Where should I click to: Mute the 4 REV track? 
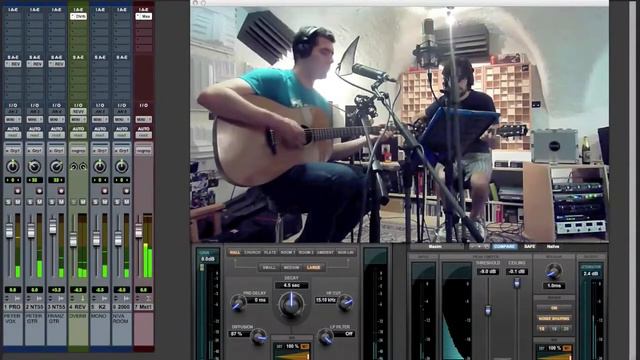tap(83, 202)
